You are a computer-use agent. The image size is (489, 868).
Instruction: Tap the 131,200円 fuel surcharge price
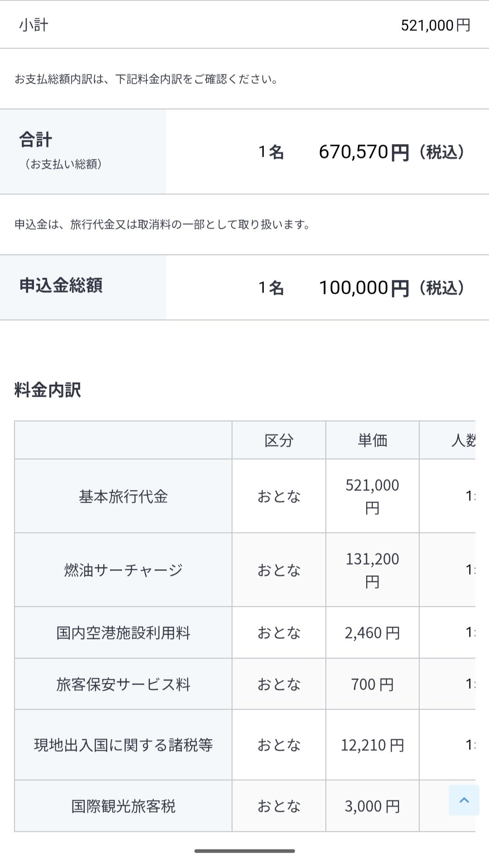pos(373,570)
